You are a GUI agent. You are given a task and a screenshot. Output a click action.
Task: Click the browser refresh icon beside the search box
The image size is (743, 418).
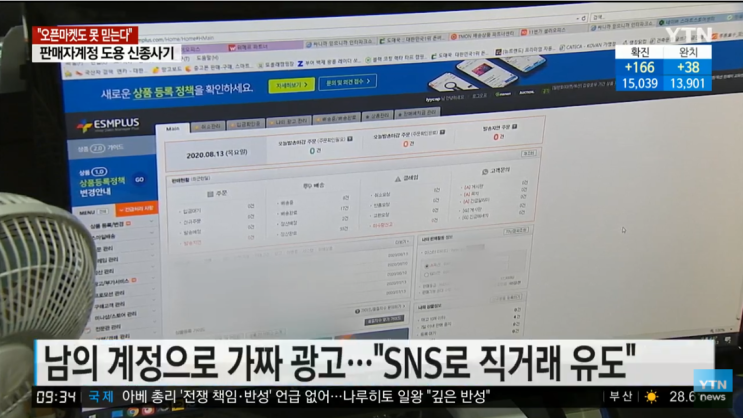pyautogui.click(x=583, y=18)
